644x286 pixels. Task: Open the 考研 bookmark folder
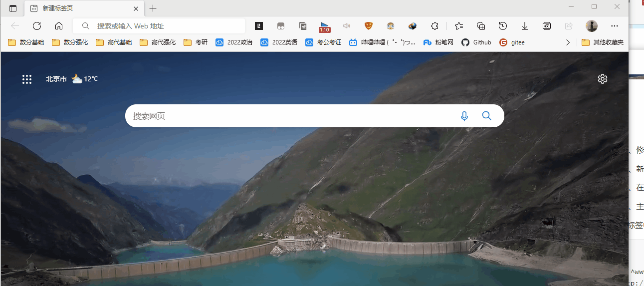tap(196, 42)
